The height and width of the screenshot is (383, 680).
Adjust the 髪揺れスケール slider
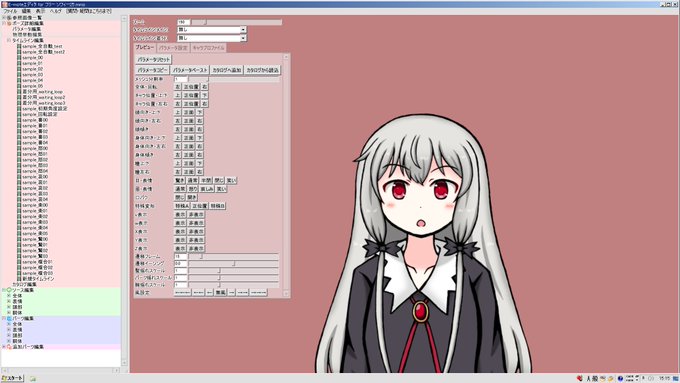(233, 271)
